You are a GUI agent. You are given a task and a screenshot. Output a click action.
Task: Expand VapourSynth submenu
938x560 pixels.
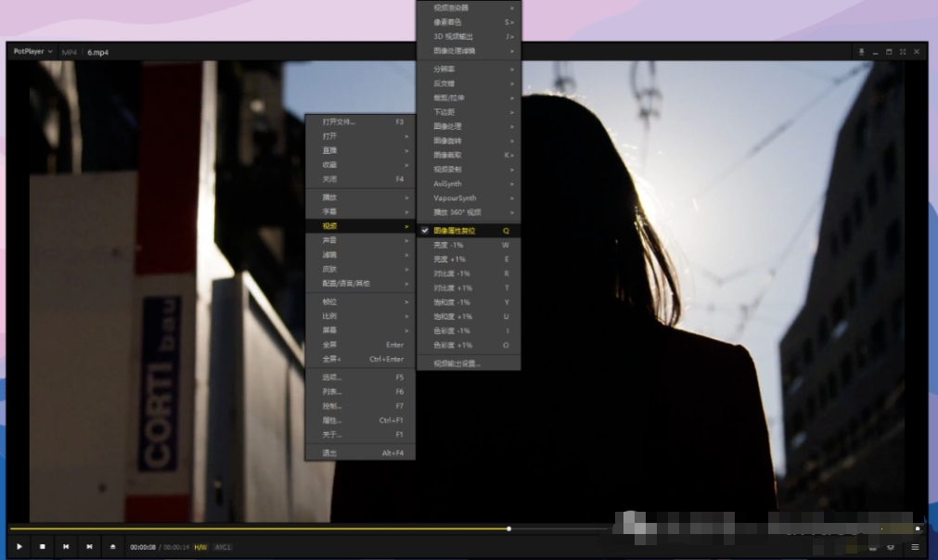pos(469,198)
